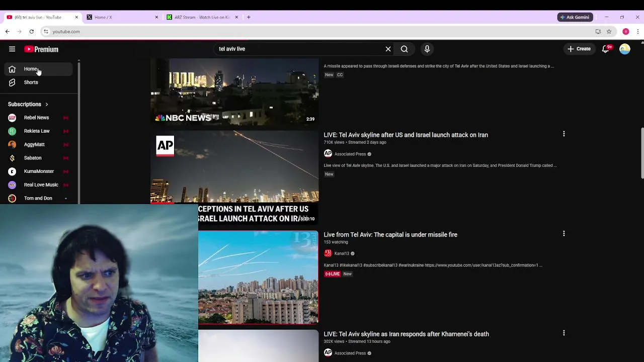
Task: Click the LIVE badge on the Kanal13 result
Action: 332,274
